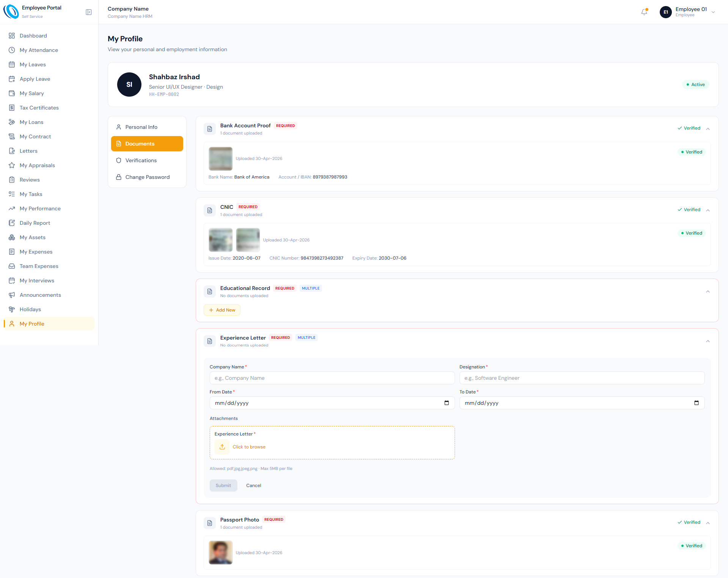Collapse the Passport Photo section
728x578 pixels.
click(708, 523)
